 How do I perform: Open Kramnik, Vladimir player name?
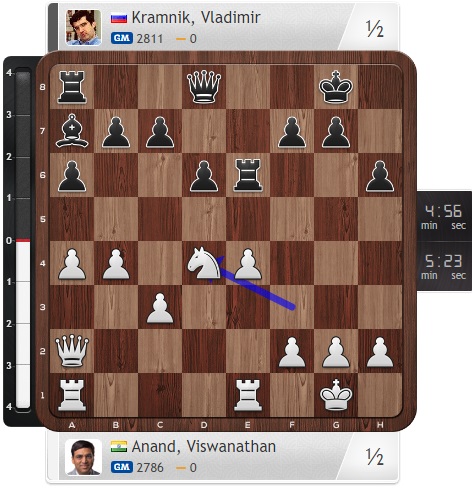coord(196,17)
